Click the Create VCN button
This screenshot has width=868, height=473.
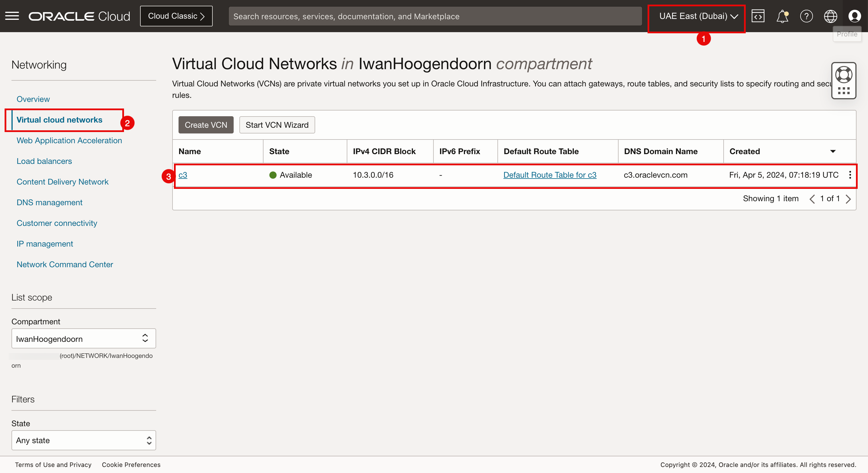206,125
